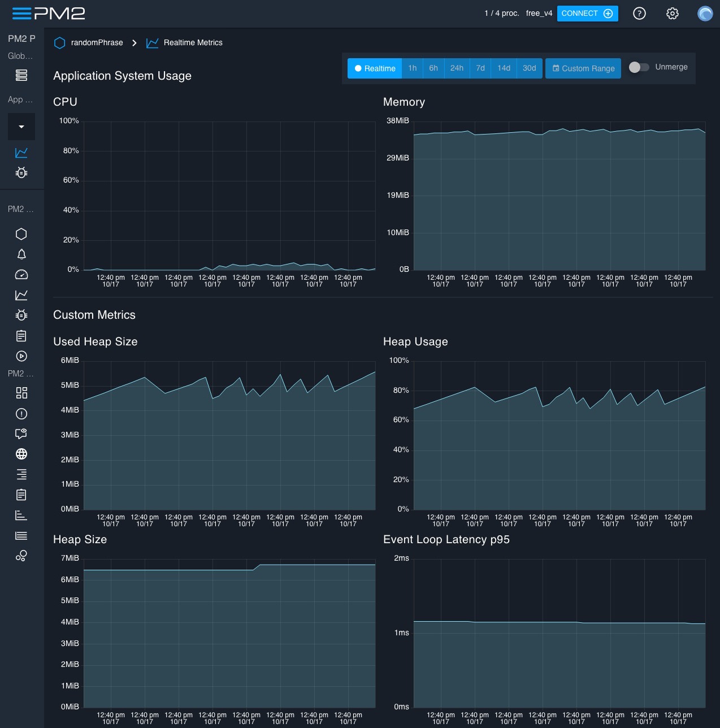Switch to the 24h time range
Screen dimensions: 720x728
coord(457,68)
